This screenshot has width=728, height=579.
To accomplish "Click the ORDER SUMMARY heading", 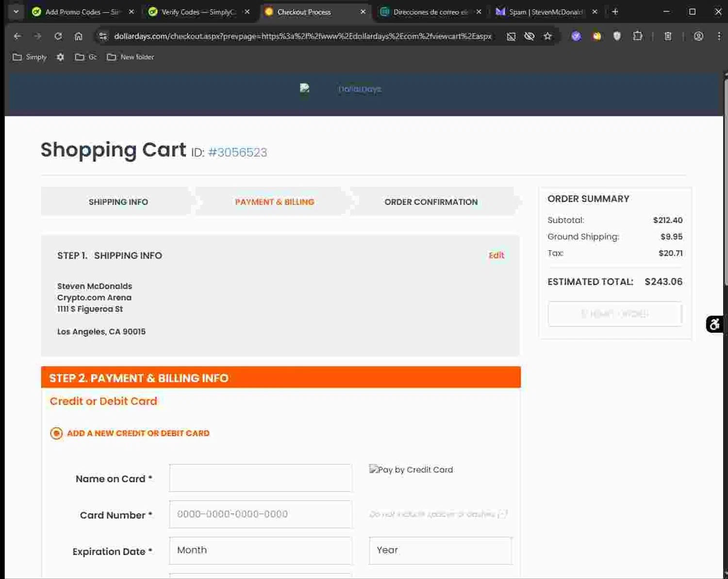I will pyautogui.click(x=588, y=199).
